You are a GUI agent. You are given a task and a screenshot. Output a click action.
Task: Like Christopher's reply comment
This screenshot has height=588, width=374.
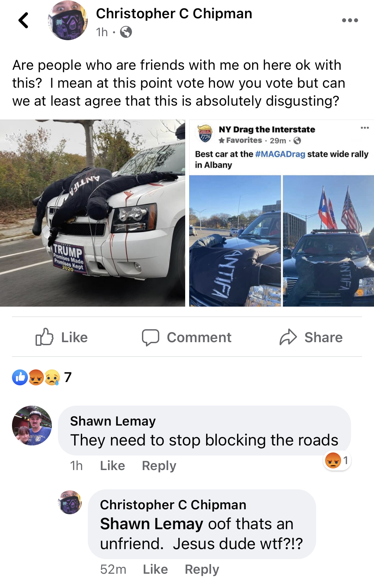point(155,569)
